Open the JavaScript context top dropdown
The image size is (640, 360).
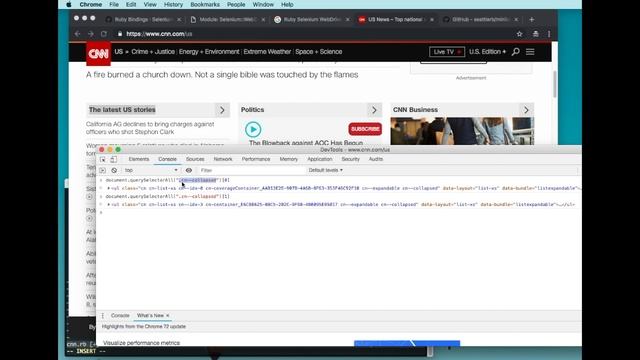coord(151,170)
